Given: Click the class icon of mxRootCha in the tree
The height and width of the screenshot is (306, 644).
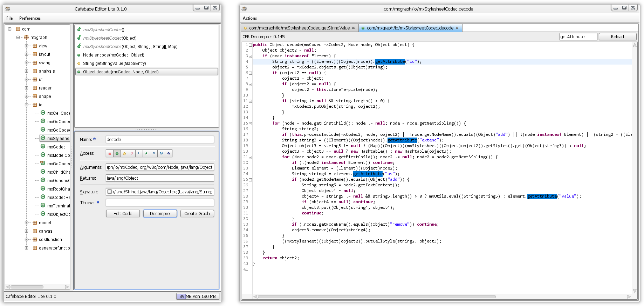Looking at the screenshot, I should pyautogui.click(x=43, y=189).
